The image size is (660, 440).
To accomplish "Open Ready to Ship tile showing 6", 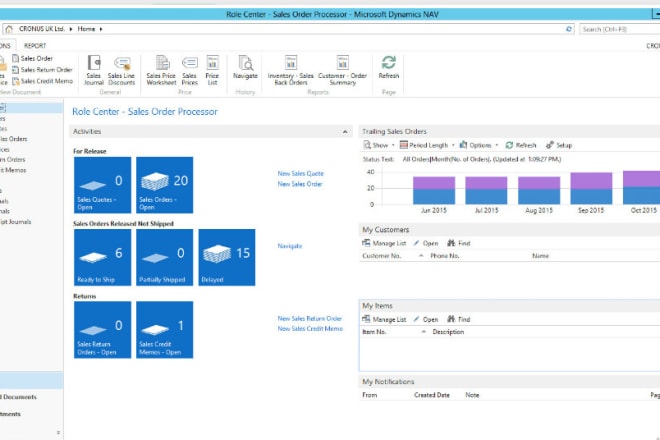I will tap(102, 257).
